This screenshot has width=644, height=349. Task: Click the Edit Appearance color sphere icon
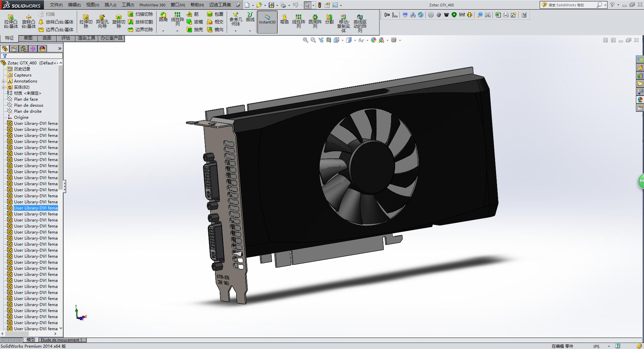tap(374, 40)
